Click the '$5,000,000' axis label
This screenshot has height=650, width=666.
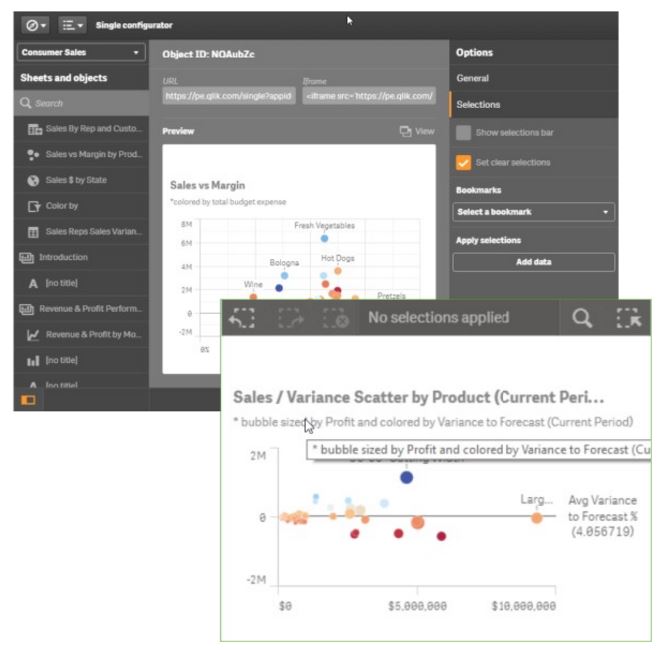(x=417, y=606)
